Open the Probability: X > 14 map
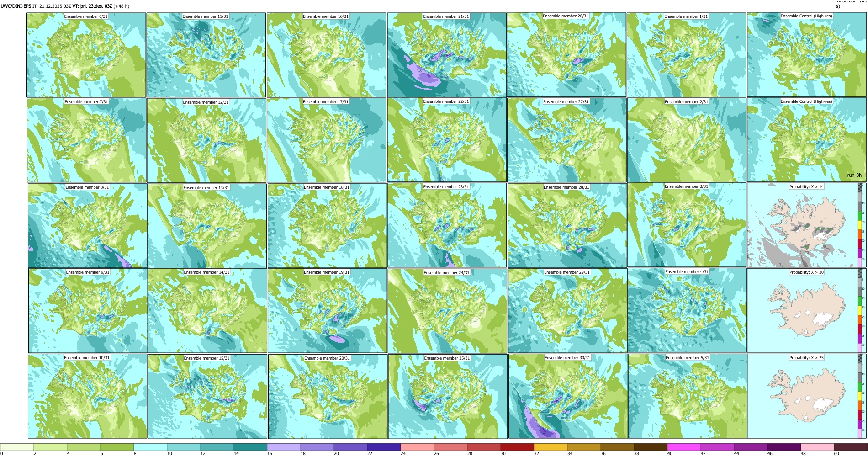Image resolution: width=868 pixels, height=457 pixels. (x=807, y=225)
